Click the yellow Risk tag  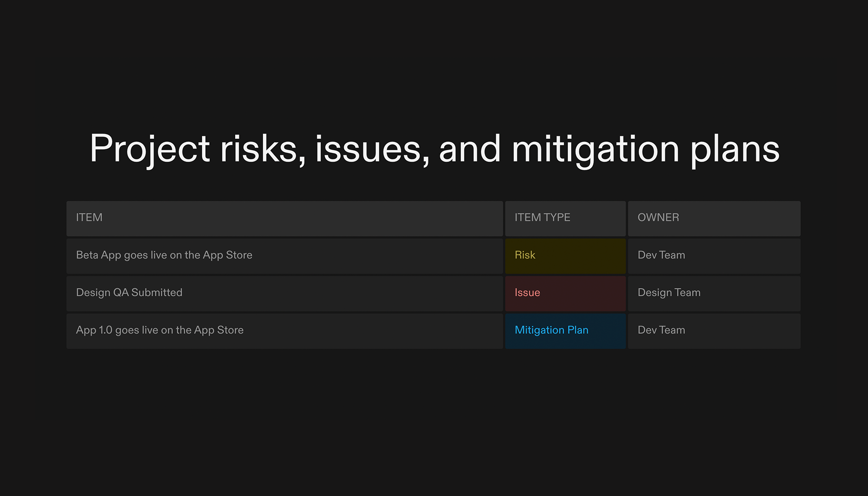point(524,255)
